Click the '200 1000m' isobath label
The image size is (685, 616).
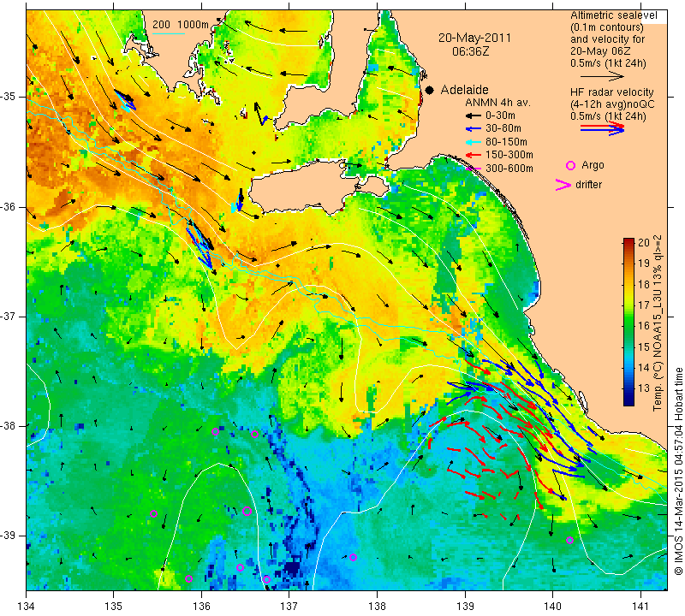point(181,25)
